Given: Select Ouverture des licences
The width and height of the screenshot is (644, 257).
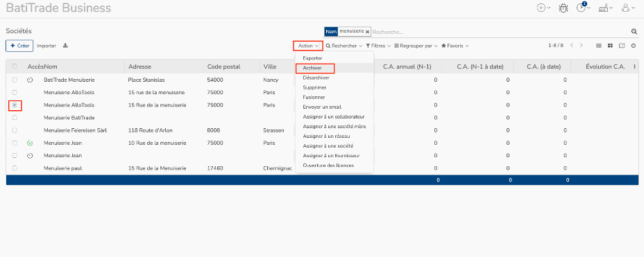Looking at the screenshot, I should pyautogui.click(x=334, y=166).
